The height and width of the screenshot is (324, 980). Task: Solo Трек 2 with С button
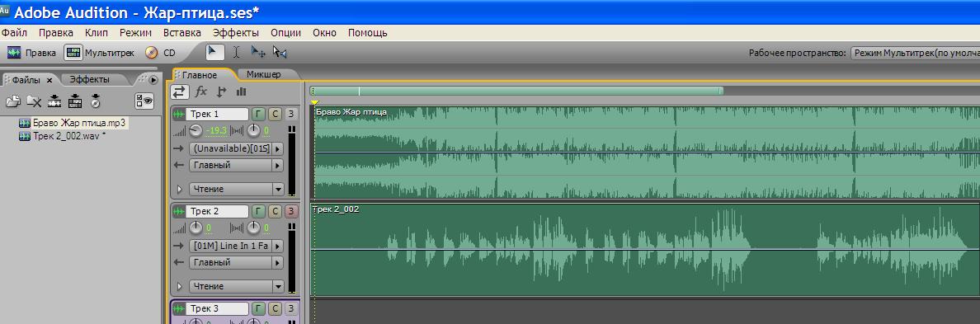pyautogui.click(x=275, y=212)
